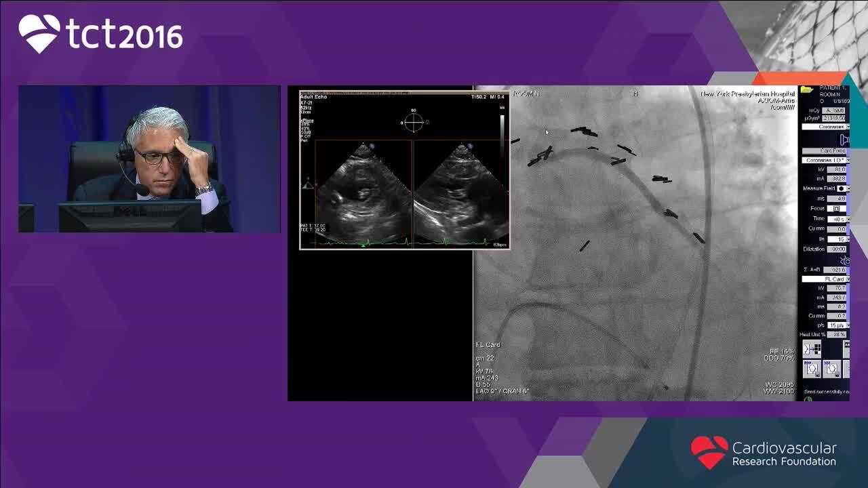This screenshot has width=868, height=488.
Task: Click the fluoro kV 76.7 field
Action: [836, 288]
